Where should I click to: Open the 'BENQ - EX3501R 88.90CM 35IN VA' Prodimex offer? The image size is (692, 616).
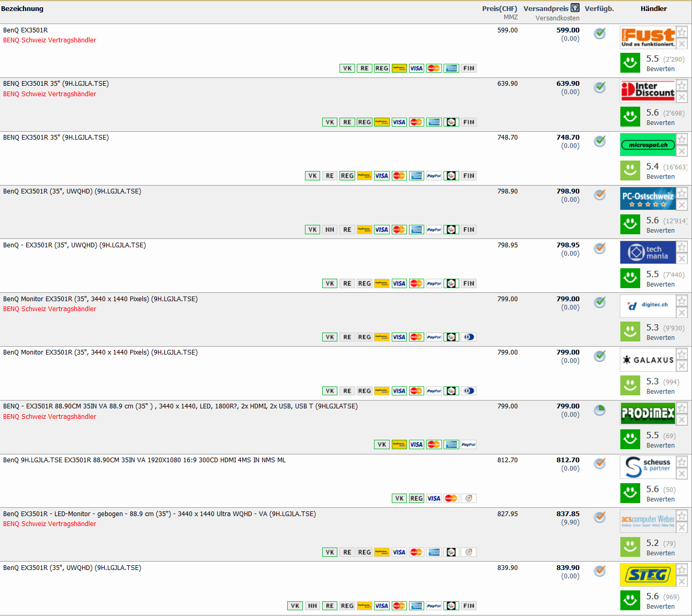coord(180,406)
